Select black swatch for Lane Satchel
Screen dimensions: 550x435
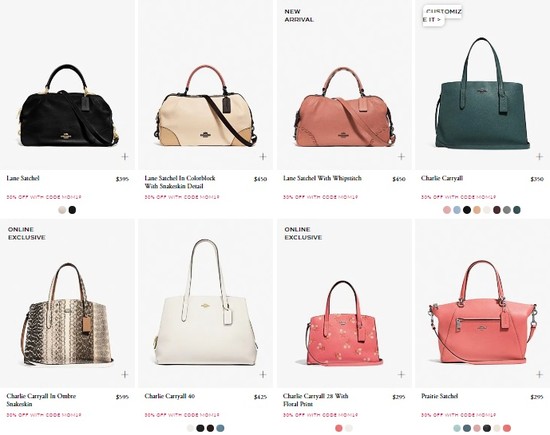[72, 210]
